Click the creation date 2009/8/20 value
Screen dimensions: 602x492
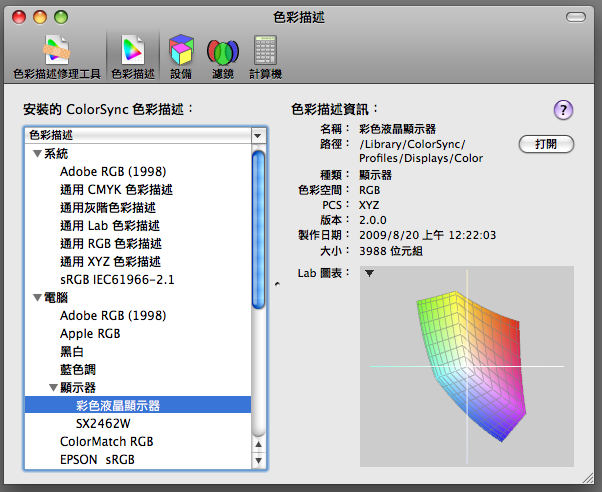click(428, 235)
